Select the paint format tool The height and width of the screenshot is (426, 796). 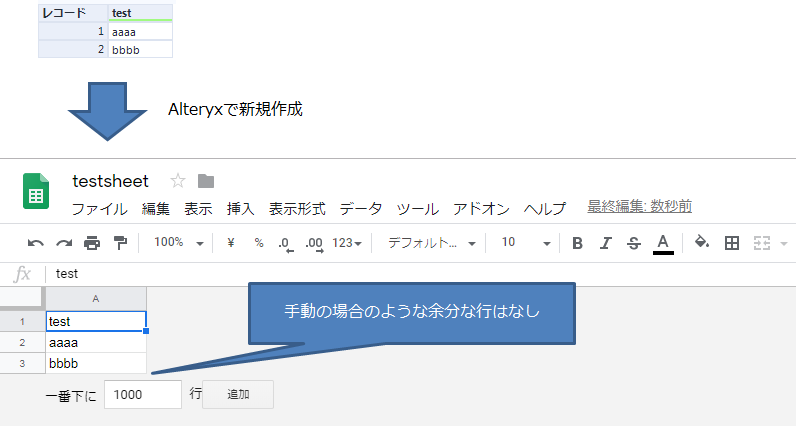coord(120,243)
